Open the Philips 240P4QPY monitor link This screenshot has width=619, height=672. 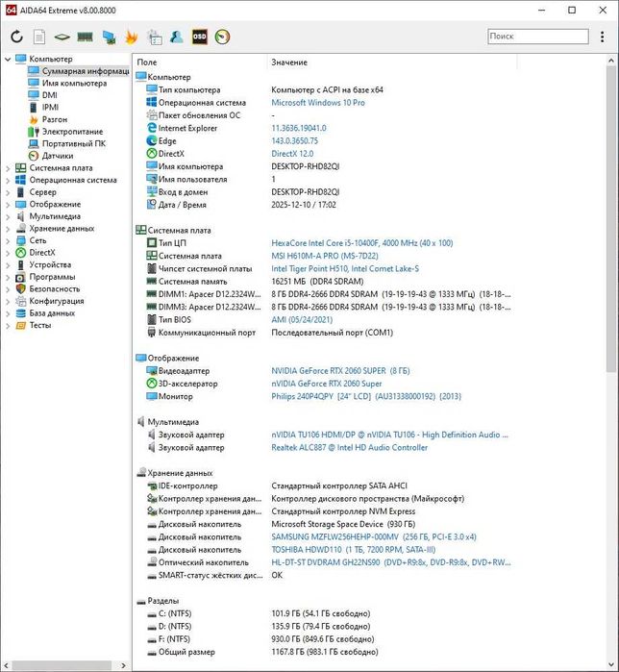point(366,396)
